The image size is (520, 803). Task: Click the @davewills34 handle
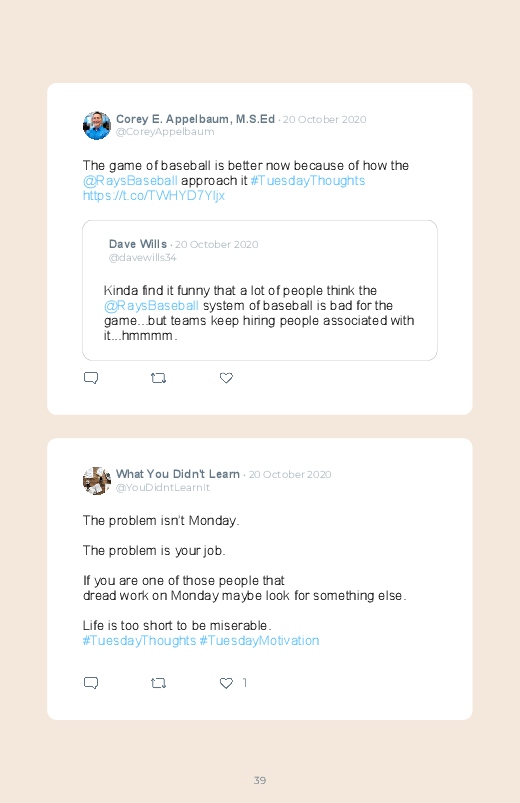click(x=142, y=258)
